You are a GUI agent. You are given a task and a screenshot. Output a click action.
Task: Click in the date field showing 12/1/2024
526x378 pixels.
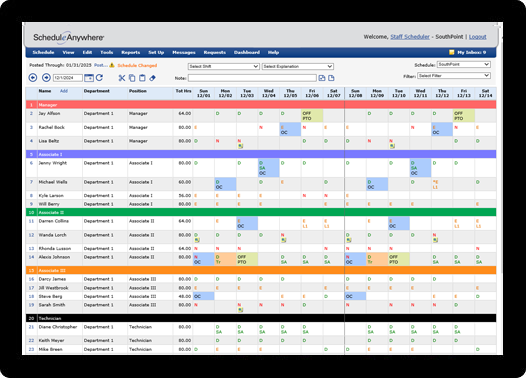pyautogui.click(x=67, y=78)
